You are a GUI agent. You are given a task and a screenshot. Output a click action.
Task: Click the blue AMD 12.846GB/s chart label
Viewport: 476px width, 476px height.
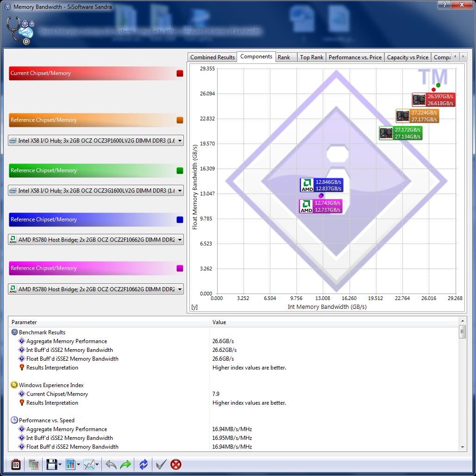[321, 185]
